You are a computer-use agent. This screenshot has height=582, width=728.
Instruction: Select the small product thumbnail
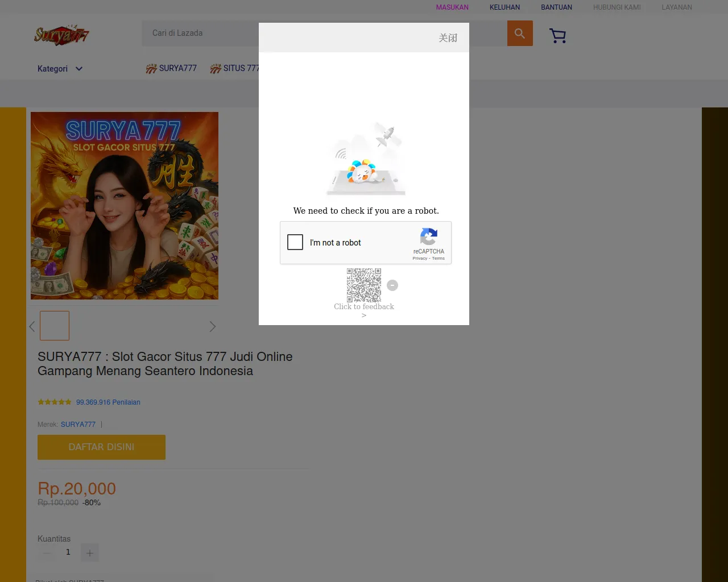[x=55, y=326]
